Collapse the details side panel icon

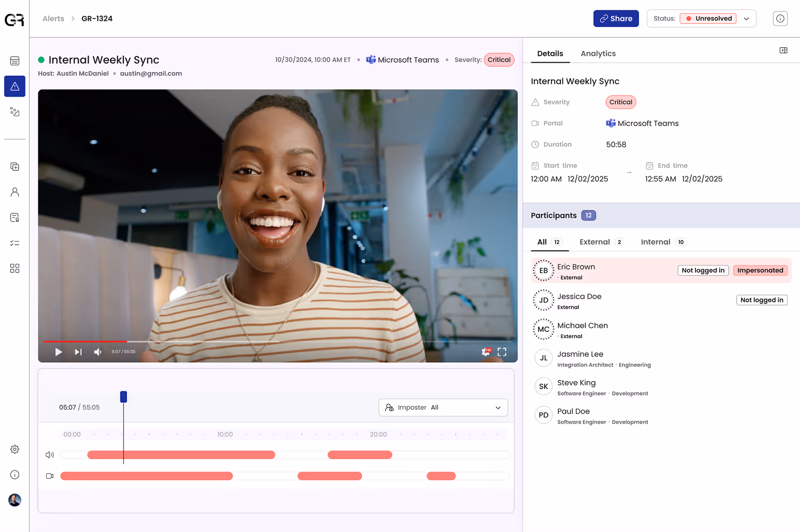(784, 50)
